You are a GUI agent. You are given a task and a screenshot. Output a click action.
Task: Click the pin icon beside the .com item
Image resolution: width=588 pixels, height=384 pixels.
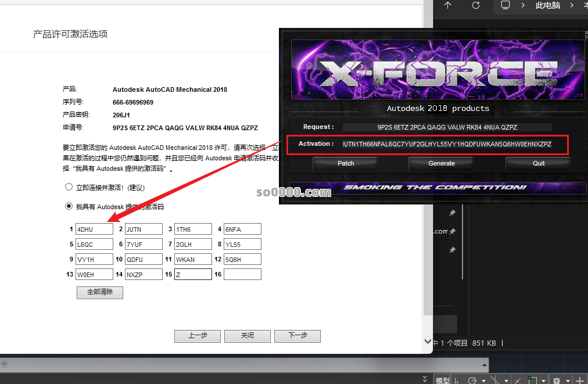tap(452, 231)
